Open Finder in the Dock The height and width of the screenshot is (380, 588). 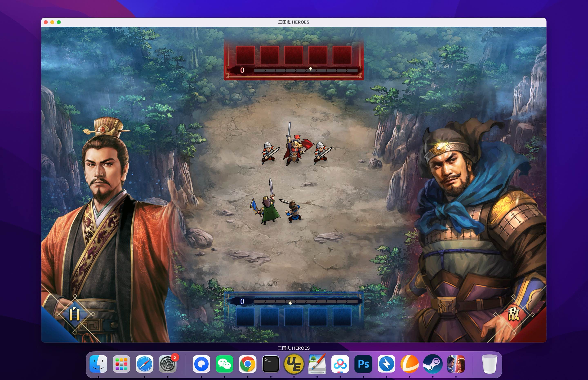pyautogui.click(x=98, y=364)
